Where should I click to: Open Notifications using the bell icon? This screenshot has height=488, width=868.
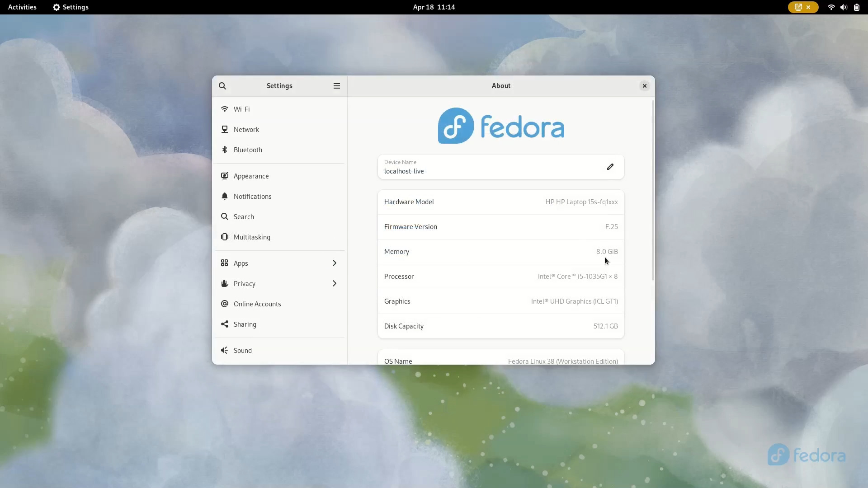click(x=225, y=196)
